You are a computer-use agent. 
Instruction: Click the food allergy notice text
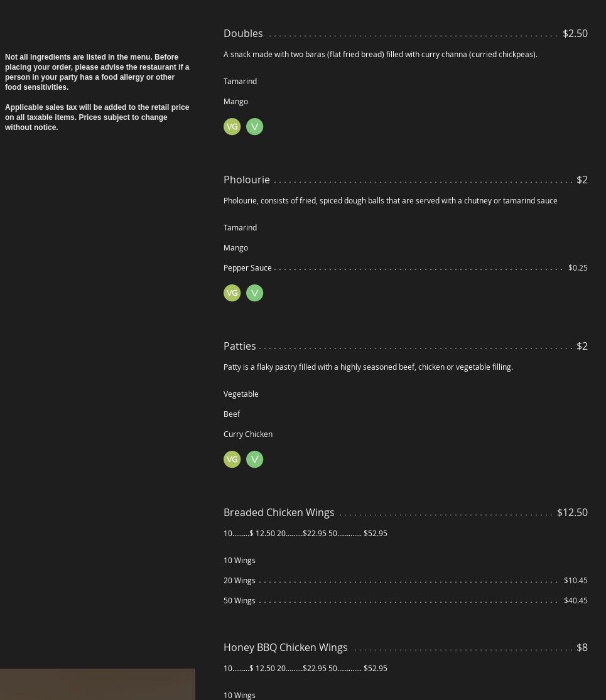tap(97, 72)
